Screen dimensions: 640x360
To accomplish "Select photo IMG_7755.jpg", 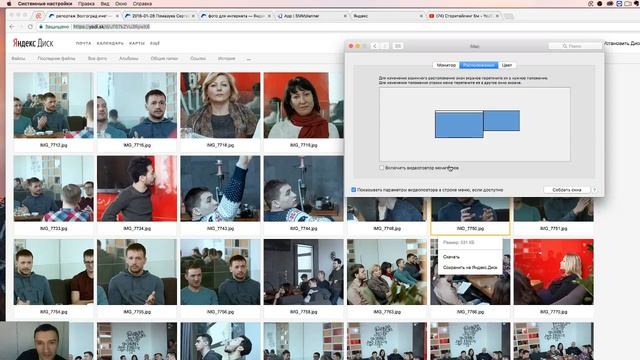I will tap(137, 272).
